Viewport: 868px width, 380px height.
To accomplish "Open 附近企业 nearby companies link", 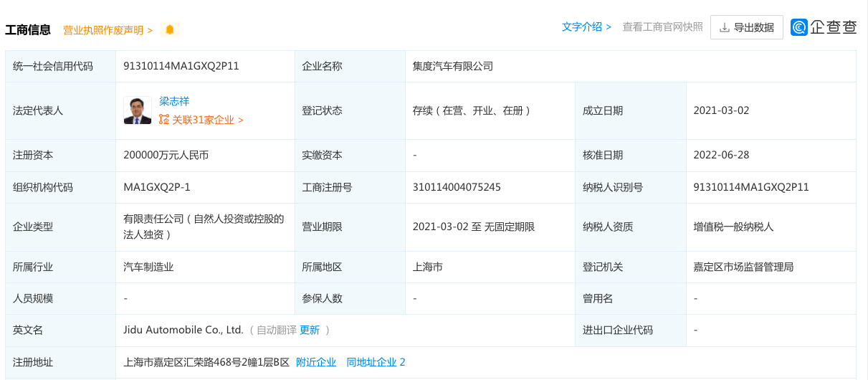I will click(x=316, y=362).
